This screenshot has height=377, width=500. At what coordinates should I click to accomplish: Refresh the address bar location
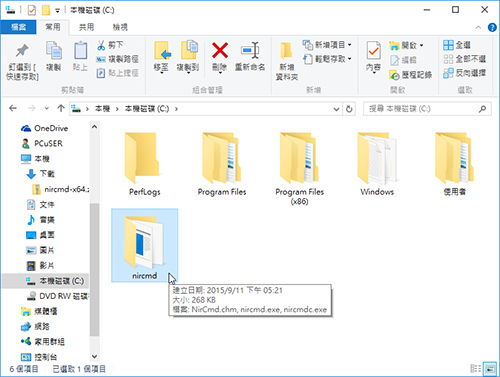tap(349, 109)
